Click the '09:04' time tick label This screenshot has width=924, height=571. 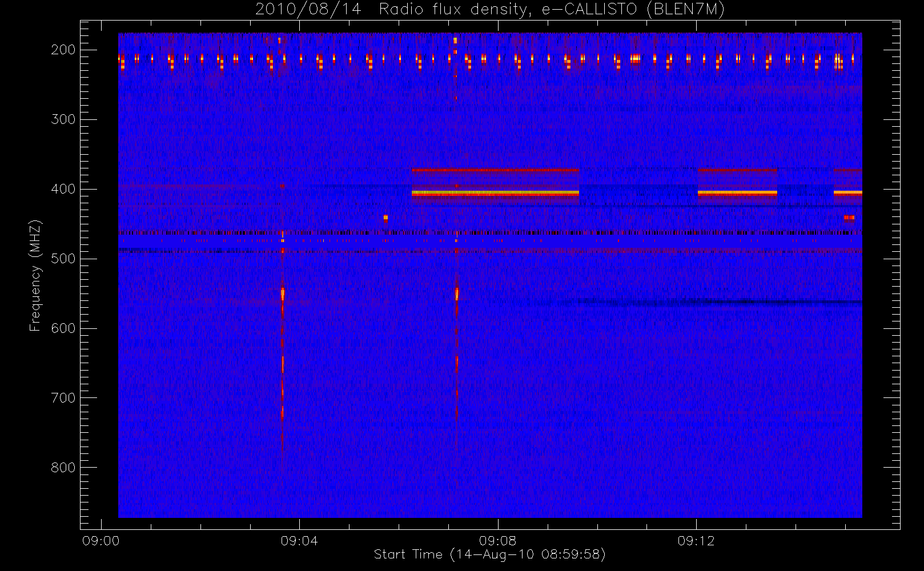(299, 541)
